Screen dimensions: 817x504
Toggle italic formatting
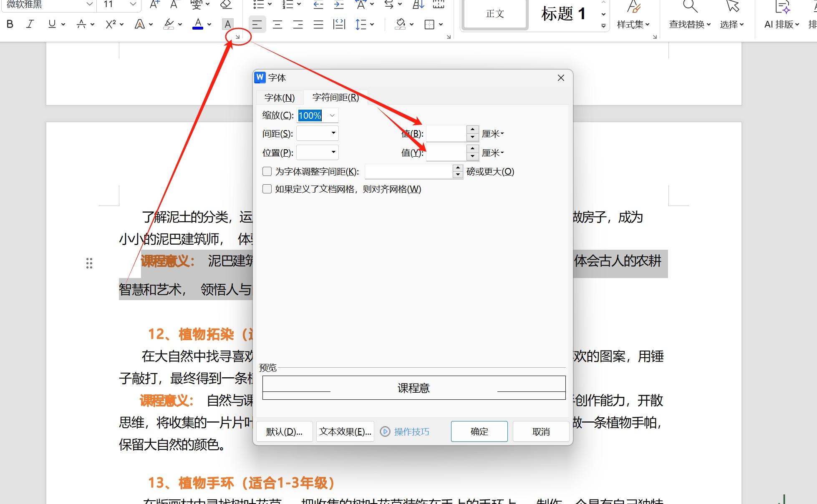point(30,24)
